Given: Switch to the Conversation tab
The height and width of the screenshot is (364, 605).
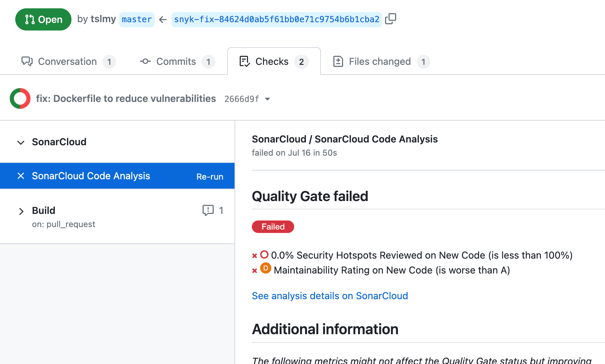Looking at the screenshot, I should coord(67,61).
